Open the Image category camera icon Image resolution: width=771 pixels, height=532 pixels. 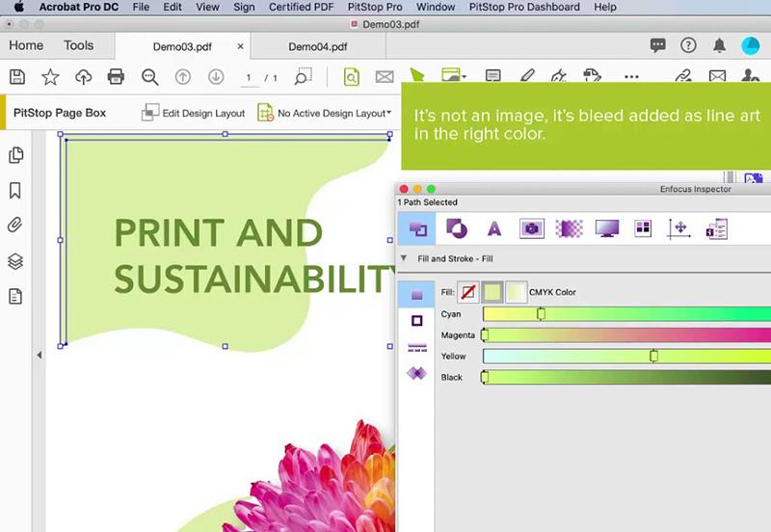(531, 228)
